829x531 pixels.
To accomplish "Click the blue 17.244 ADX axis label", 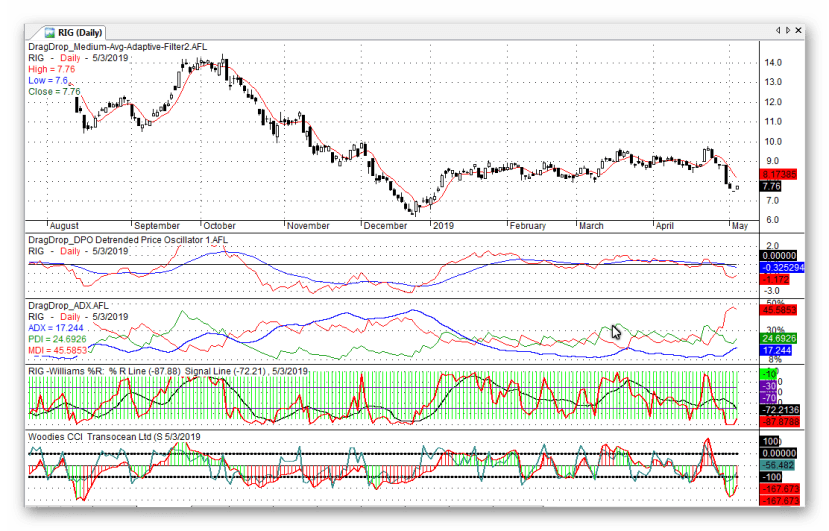I will [x=776, y=350].
